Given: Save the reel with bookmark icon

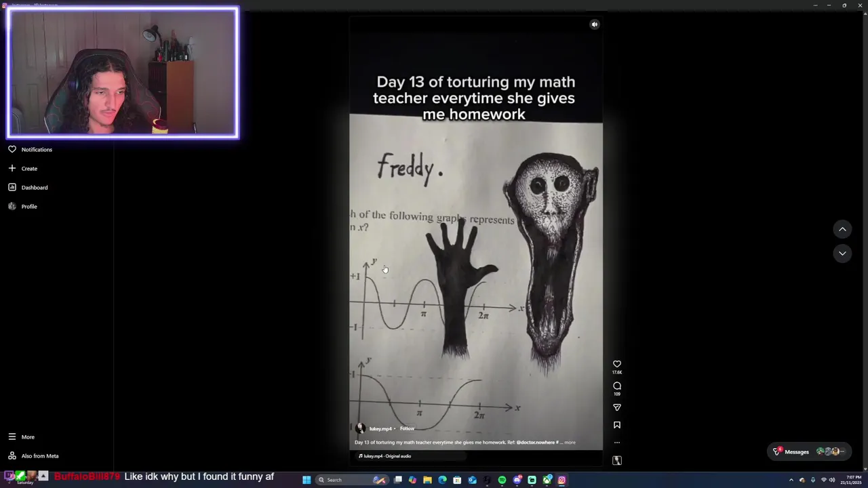Looking at the screenshot, I should (x=617, y=425).
